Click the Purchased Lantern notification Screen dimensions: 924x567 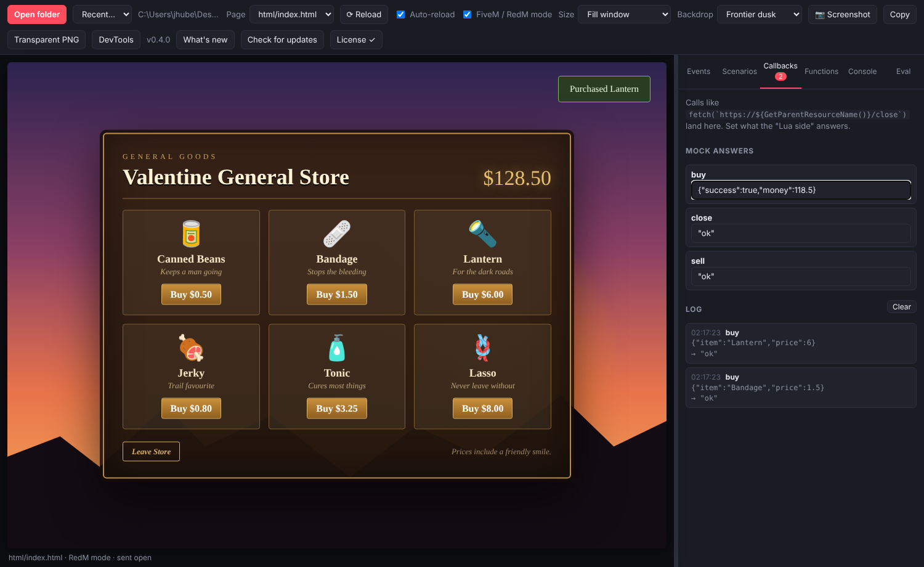[x=604, y=89]
